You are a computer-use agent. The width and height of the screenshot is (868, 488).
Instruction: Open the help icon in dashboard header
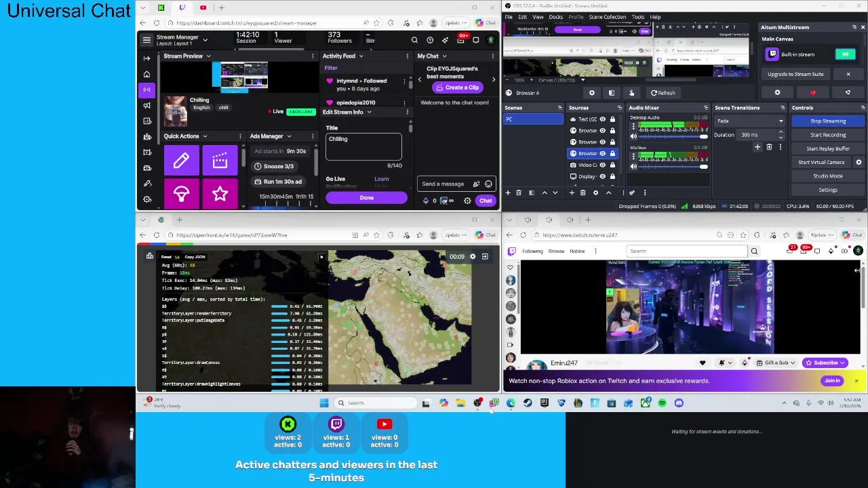[x=430, y=40]
